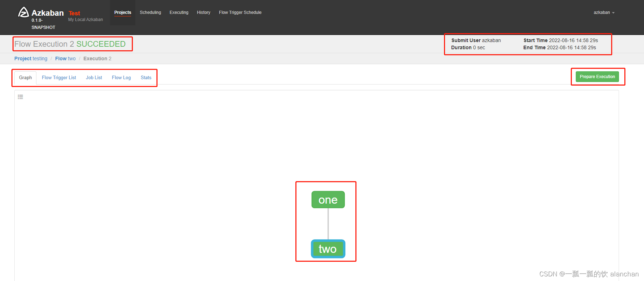Click the End Time value text
The height and width of the screenshot is (281, 644).
(x=571, y=47)
